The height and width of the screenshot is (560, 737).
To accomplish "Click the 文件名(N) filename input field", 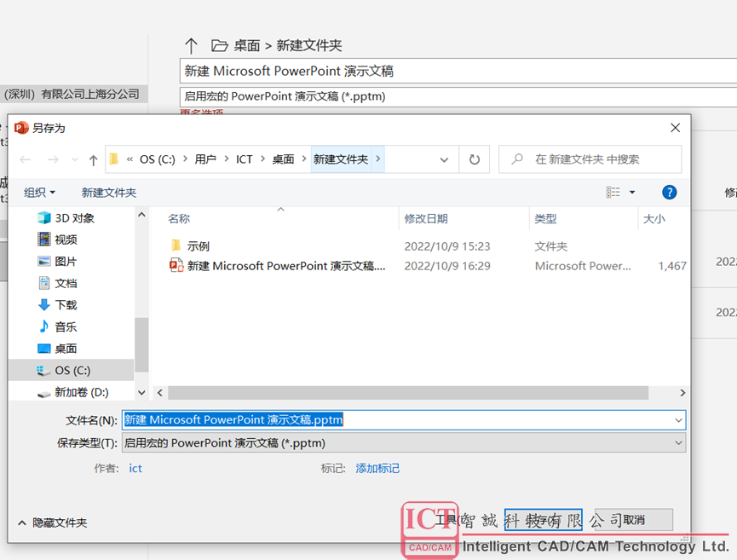I will [x=404, y=420].
